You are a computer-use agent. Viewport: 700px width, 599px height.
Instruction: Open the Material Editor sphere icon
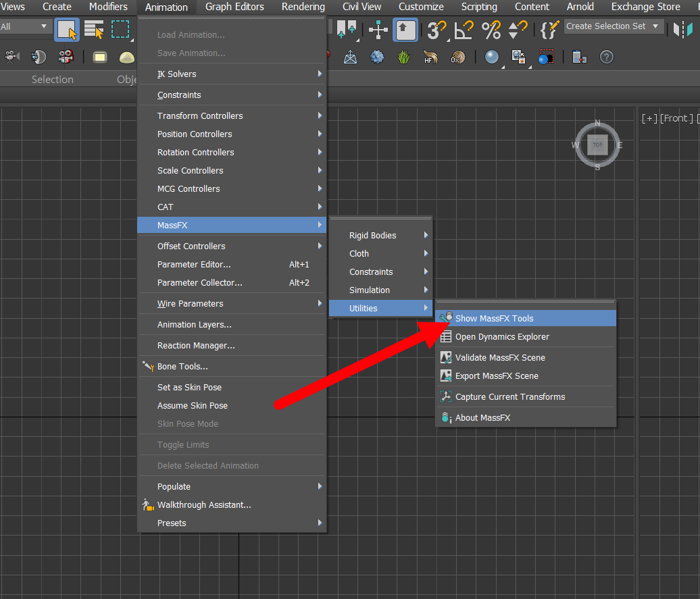(492, 57)
